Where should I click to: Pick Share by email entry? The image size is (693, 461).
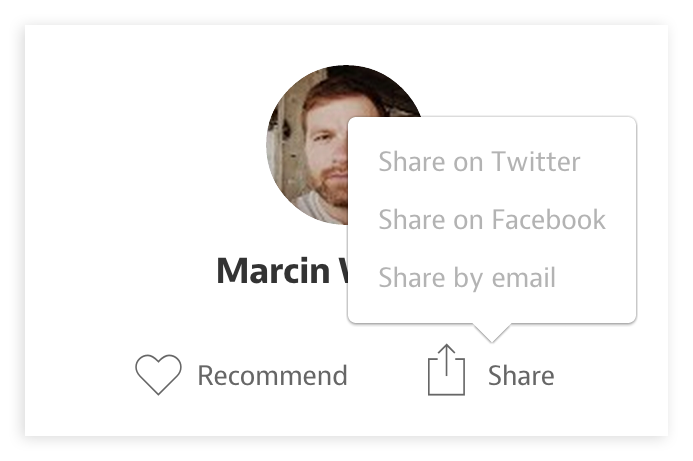click(x=466, y=278)
